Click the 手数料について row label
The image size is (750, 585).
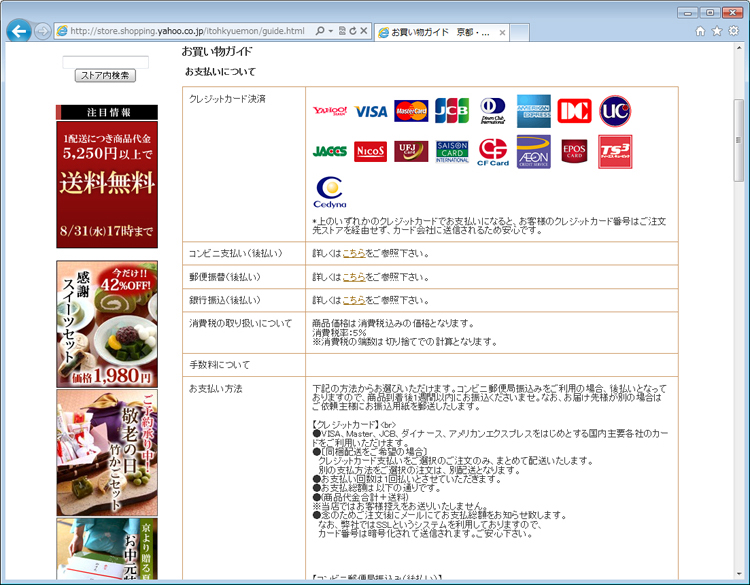pyautogui.click(x=220, y=365)
